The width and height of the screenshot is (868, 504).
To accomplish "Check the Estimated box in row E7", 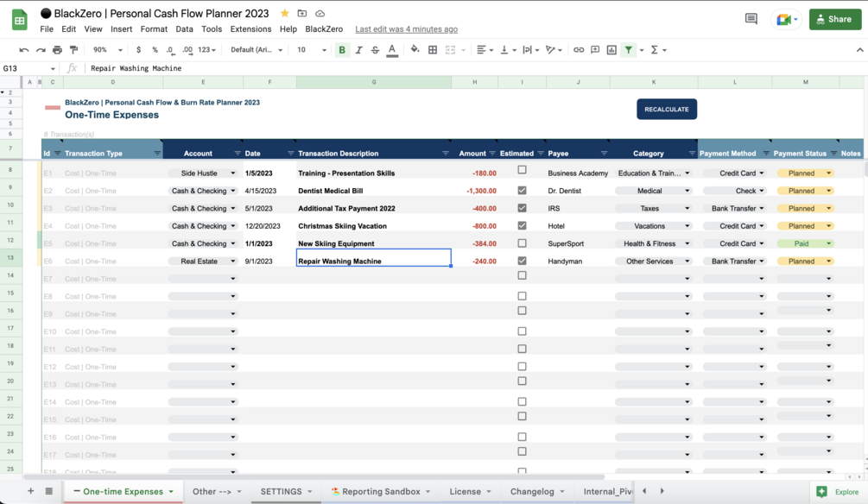I will (522, 275).
